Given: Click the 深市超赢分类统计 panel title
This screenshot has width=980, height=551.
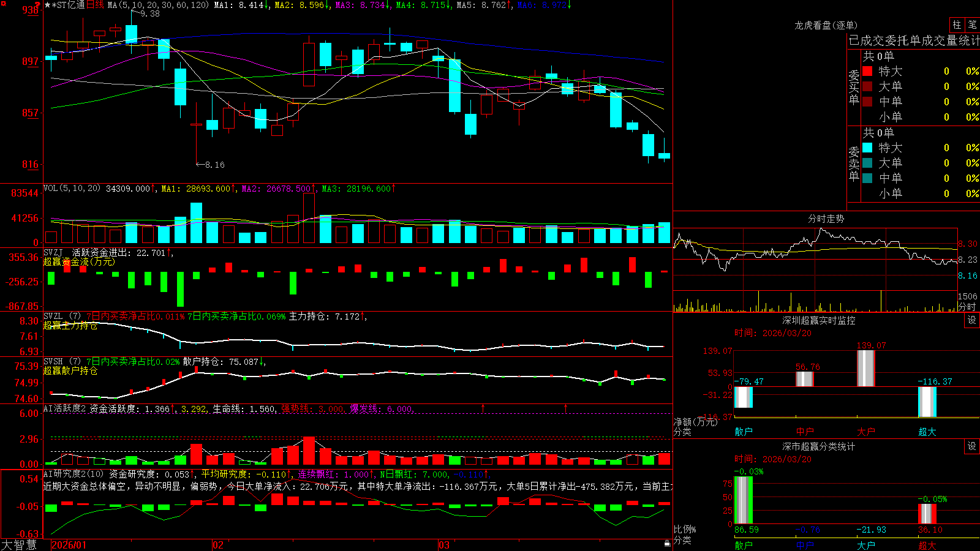Looking at the screenshot, I should pyautogui.click(x=819, y=446).
